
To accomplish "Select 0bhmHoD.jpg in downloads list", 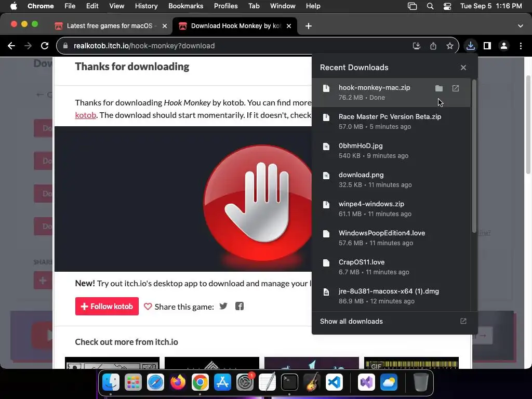I will 391,151.
